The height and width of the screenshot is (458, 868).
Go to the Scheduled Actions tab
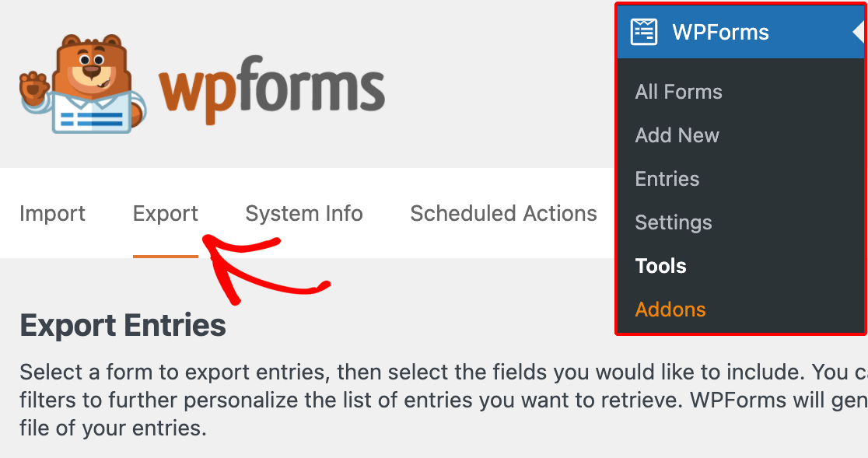tap(503, 214)
